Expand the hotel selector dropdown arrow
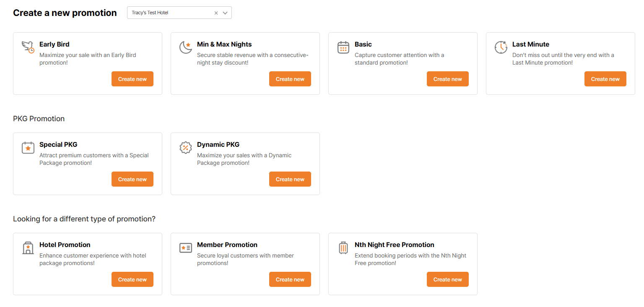The height and width of the screenshot is (307, 644). [225, 13]
